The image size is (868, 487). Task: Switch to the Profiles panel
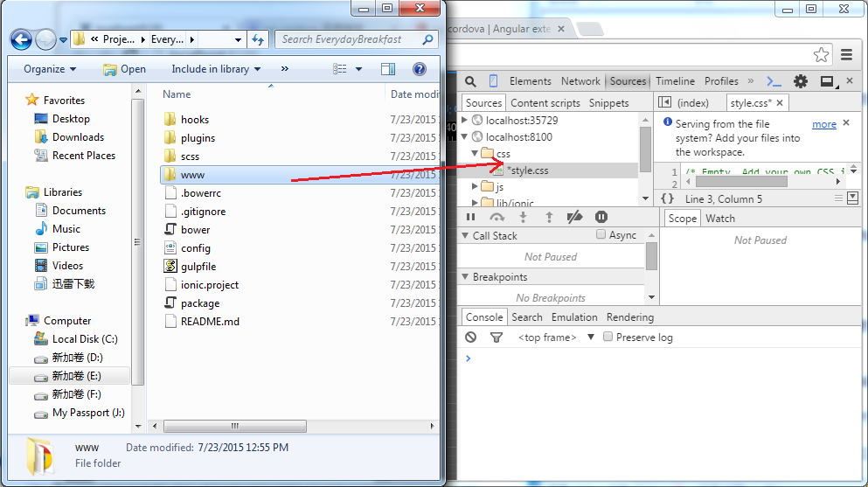[x=721, y=81]
